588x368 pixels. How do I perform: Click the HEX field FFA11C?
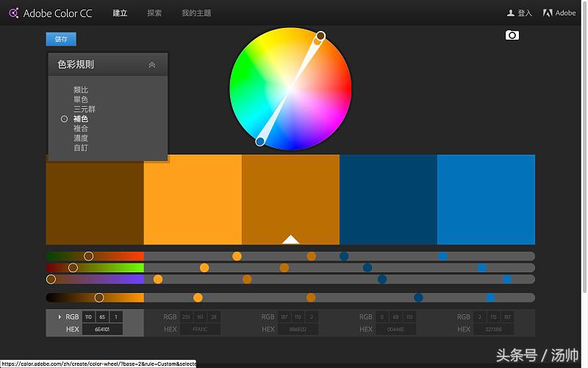200,329
